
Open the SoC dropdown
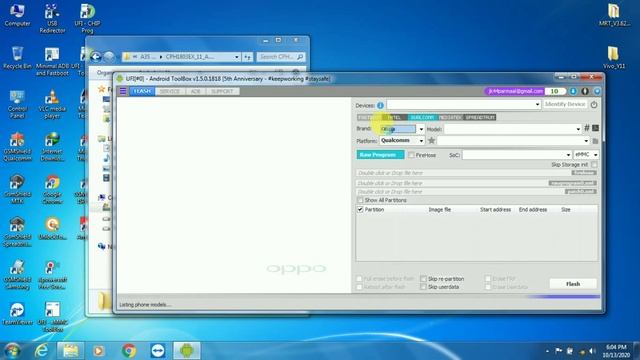pos(568,155)
